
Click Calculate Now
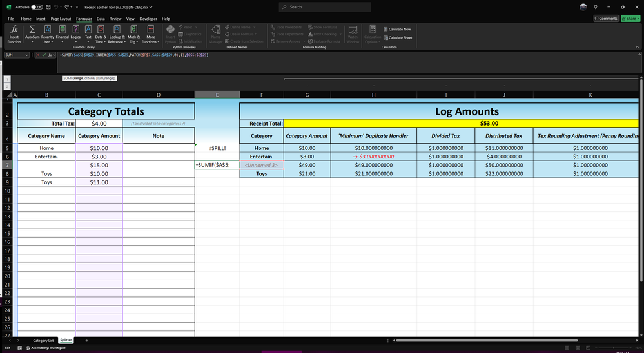pos(397,29)
